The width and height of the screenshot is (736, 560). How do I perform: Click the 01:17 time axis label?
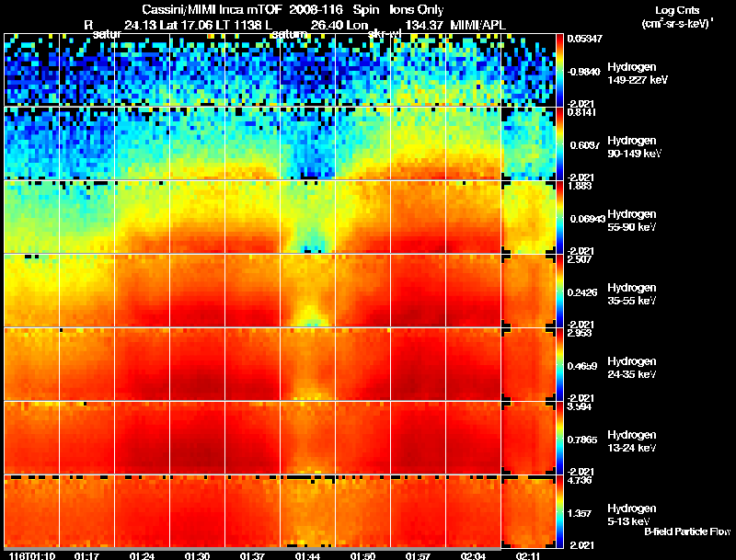[x=86, y=556]
